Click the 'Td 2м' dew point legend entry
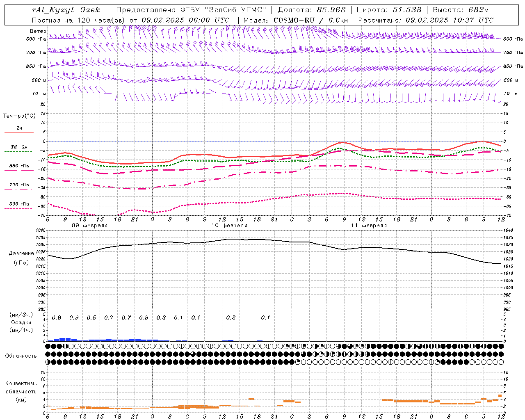 [x=19, y=147]
